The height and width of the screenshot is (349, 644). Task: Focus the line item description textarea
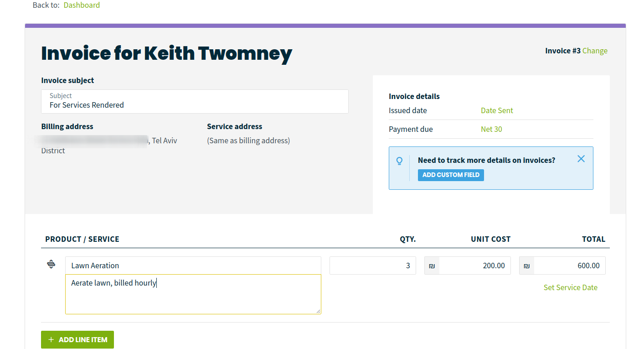coord(193,297)
